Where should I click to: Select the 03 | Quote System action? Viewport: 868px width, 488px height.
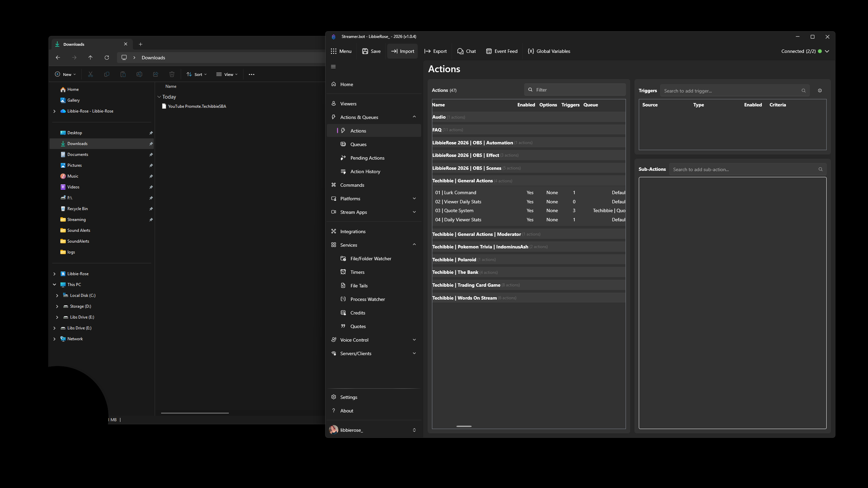pos(529,210)
